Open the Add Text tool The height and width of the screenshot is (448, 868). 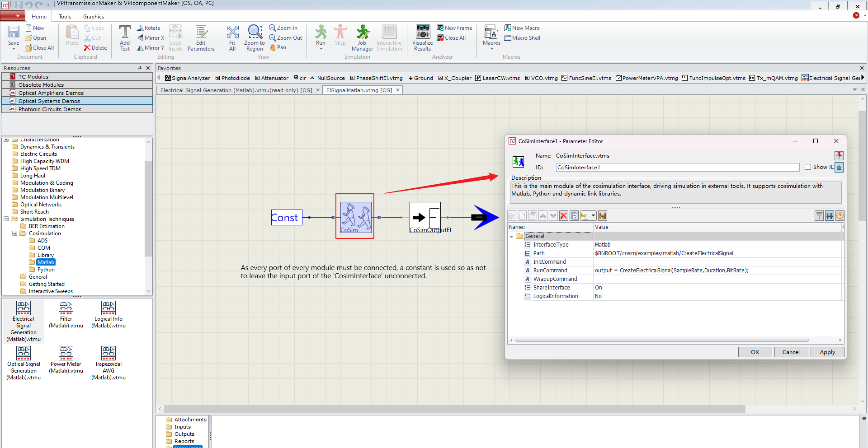tap(125, 38)
